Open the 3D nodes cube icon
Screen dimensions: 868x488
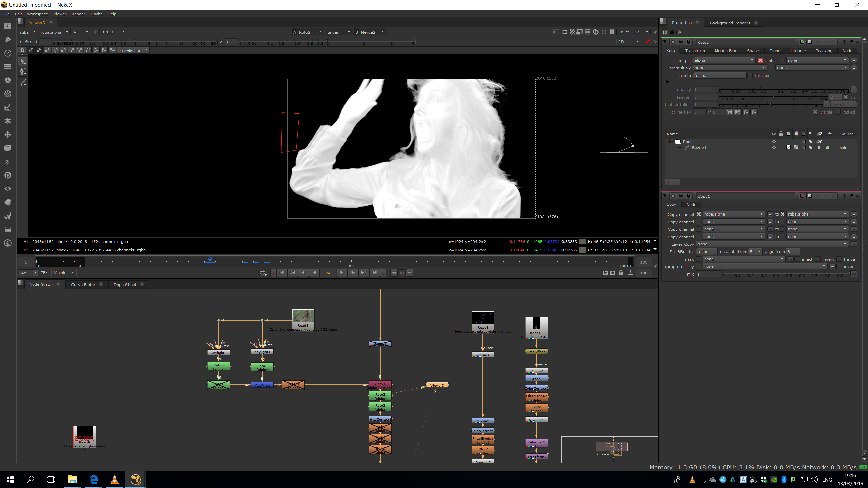[x=8, y=148]
